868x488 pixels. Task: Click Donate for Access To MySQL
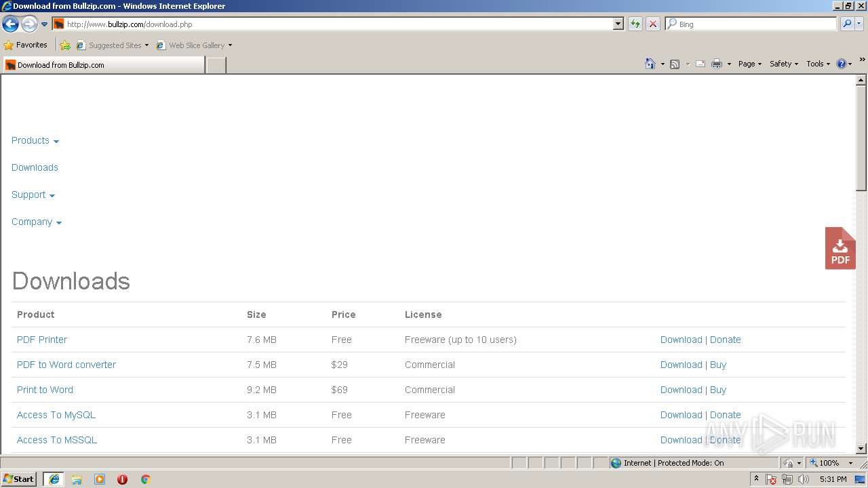coord(725,415)
